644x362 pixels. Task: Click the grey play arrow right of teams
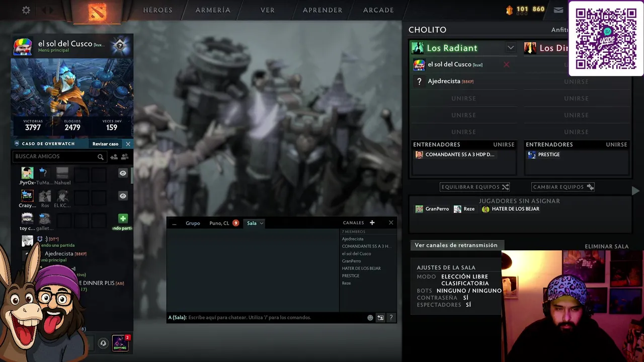(635, 191)
